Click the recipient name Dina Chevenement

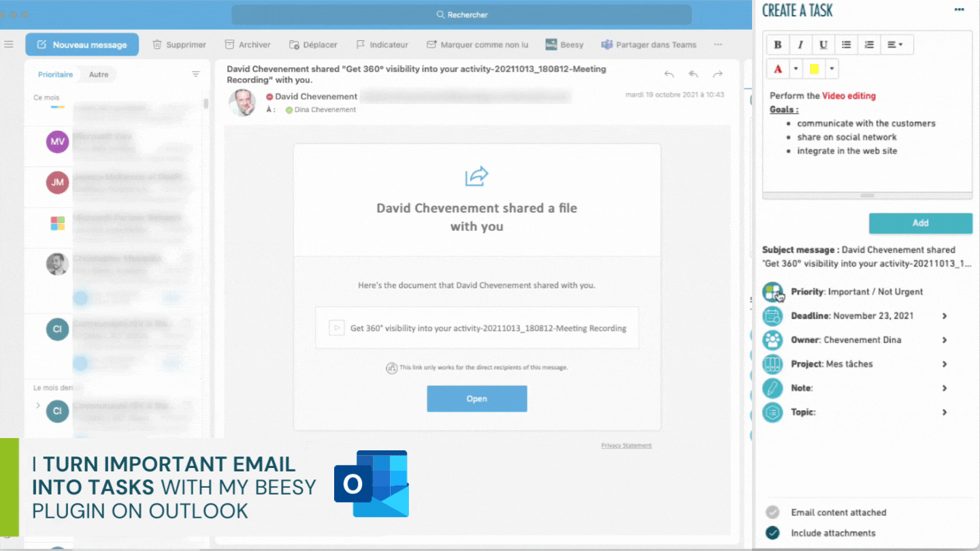point(325,110)
